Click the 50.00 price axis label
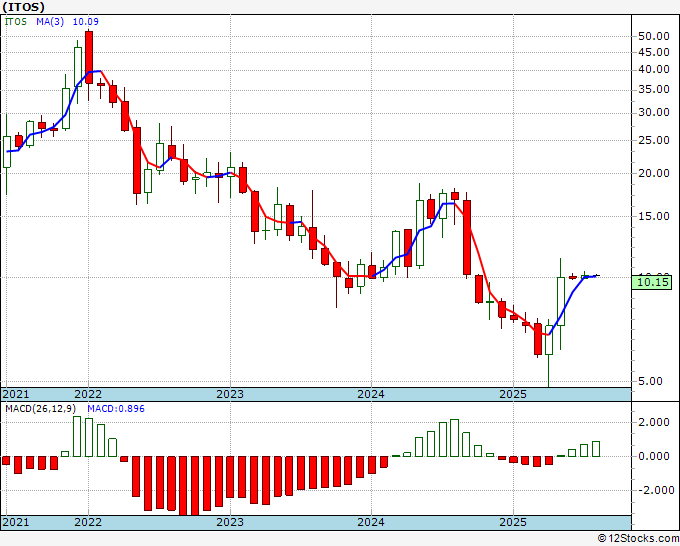 coord(654,36)
